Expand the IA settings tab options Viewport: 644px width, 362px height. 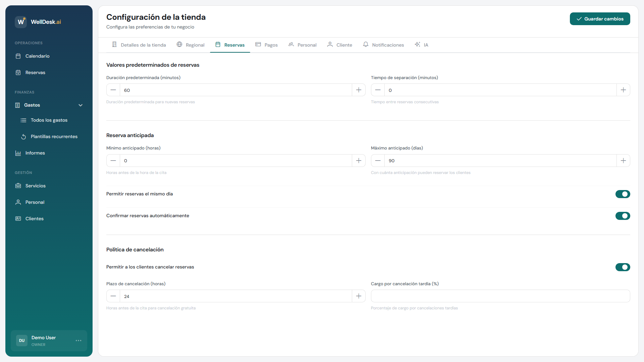point(422,45)
